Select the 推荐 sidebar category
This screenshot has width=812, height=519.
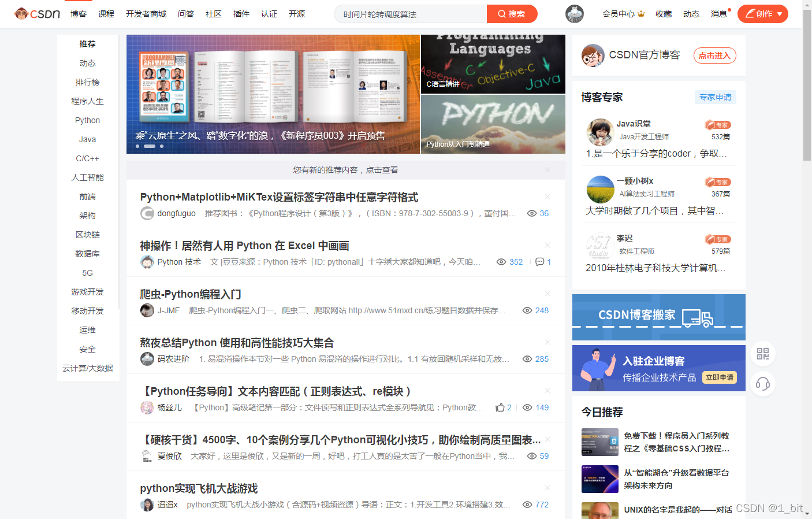click(x=88, y=44)
